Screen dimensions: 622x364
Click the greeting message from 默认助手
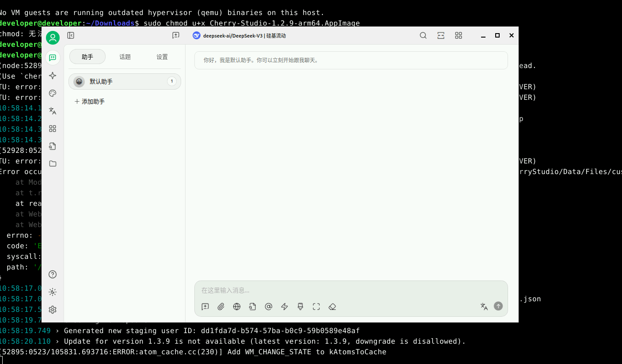click(x=351, y=60)
